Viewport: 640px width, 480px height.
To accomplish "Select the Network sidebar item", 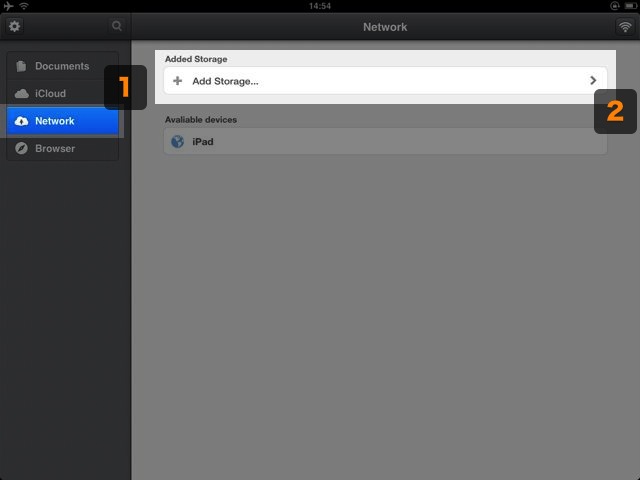I will (x=62, y=121).
